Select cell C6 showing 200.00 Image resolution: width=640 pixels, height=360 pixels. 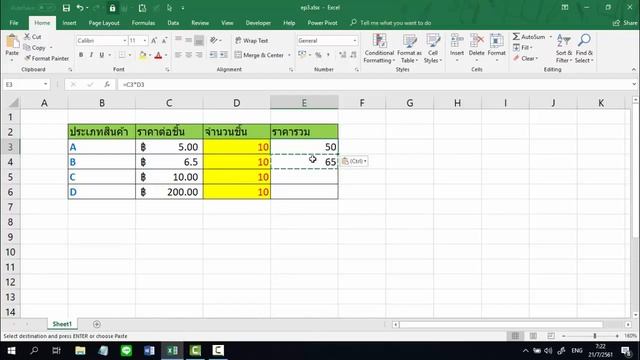click(169, 192)
